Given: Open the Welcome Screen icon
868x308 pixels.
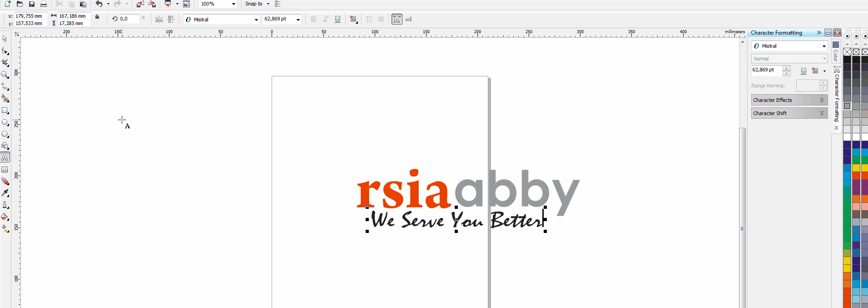Looking at the screenshot, I should 186,4.
